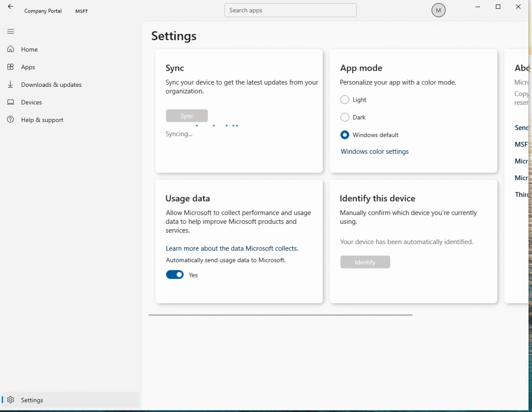Open Windows color settings link
This screenshot has width=532, height=412.
coord(375,152)
